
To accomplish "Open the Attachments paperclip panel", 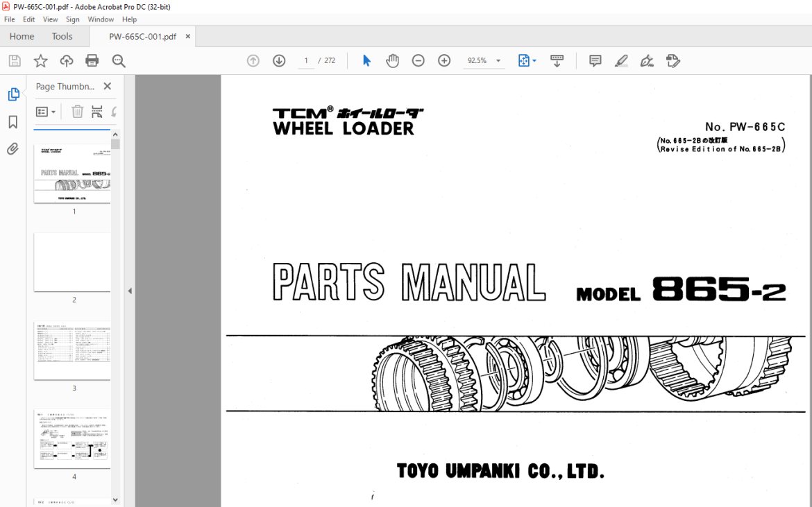I will (x=13, y=149).
